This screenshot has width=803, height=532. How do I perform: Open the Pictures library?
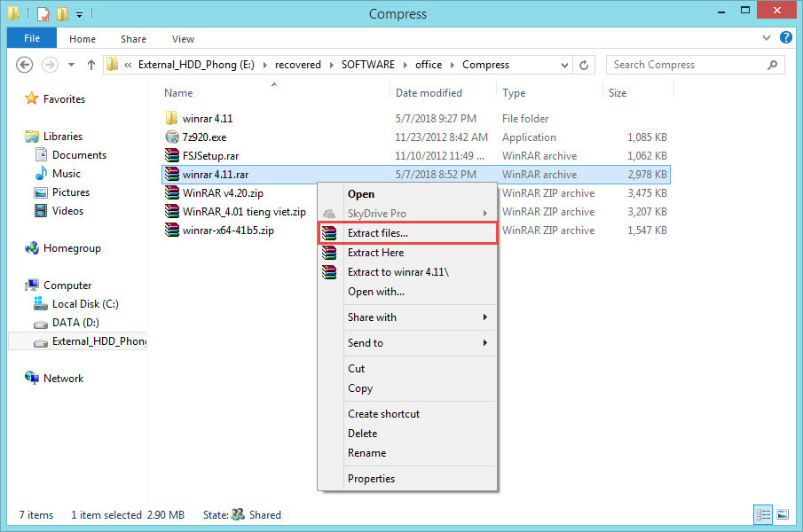(71, 192)
